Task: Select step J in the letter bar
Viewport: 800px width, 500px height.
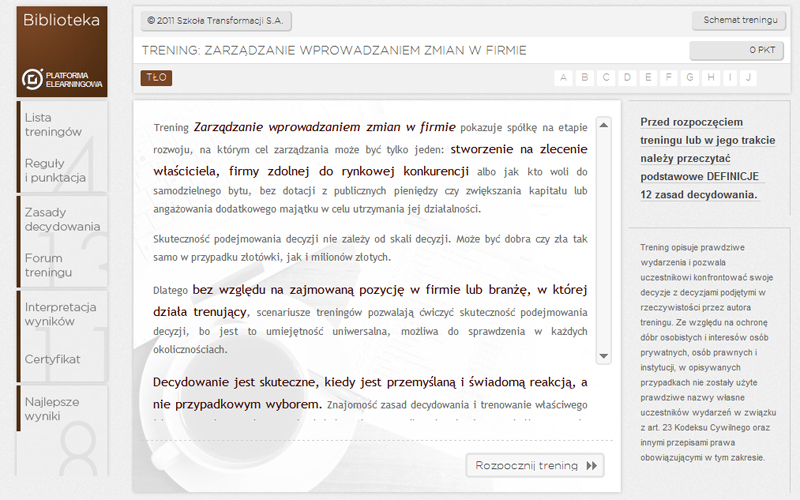Action: point(748,78)
